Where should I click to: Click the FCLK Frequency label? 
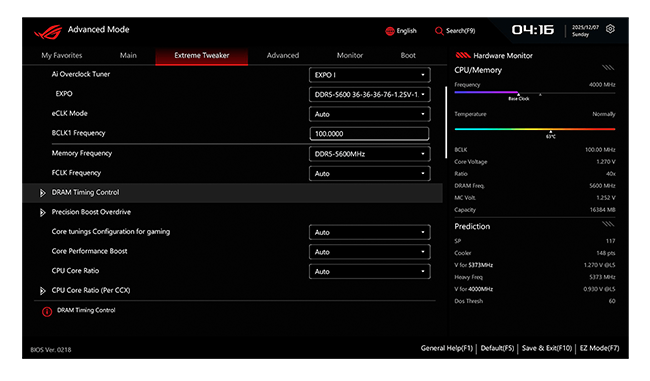(76, 173)
